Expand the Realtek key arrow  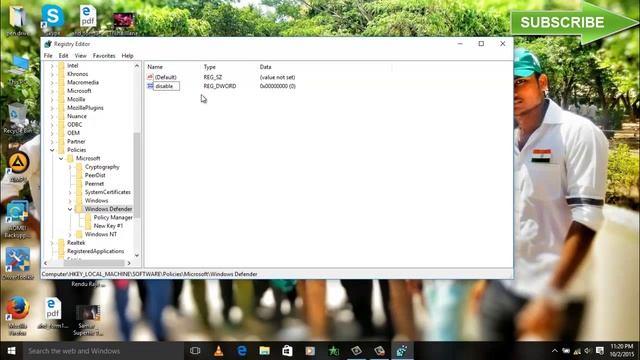[52, 243]
